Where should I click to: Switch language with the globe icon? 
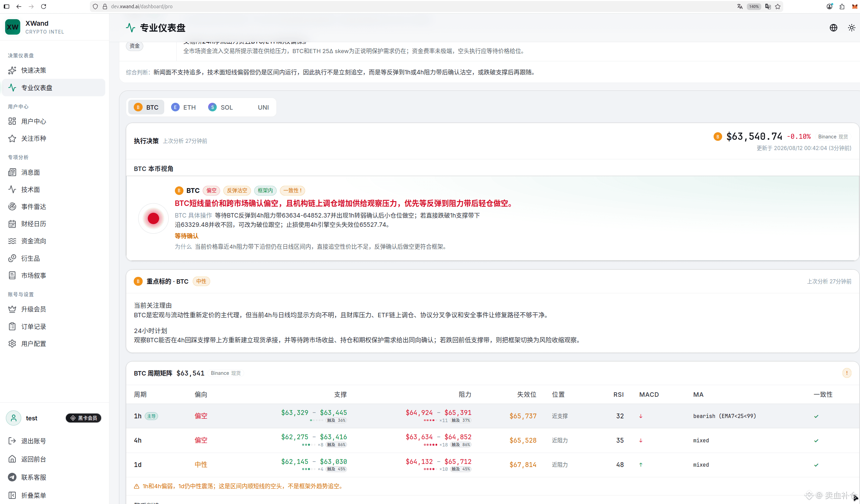(x=834, y=28)
